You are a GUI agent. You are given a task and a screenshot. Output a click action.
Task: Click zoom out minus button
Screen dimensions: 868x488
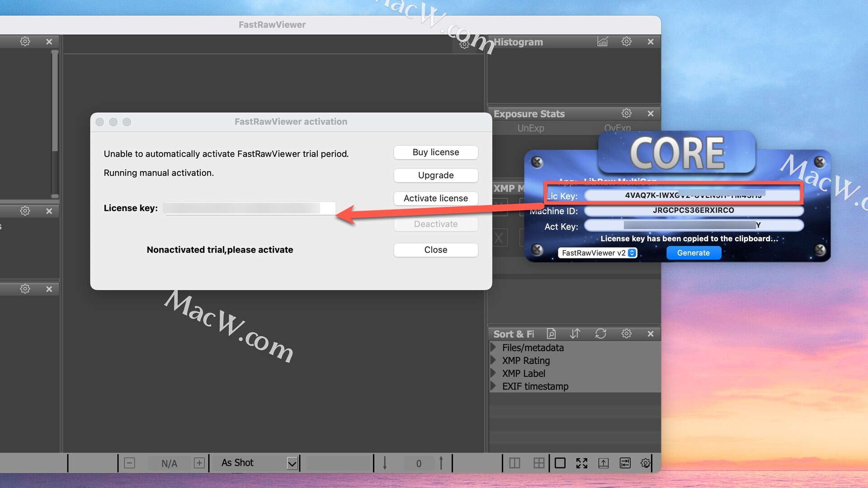129,463
